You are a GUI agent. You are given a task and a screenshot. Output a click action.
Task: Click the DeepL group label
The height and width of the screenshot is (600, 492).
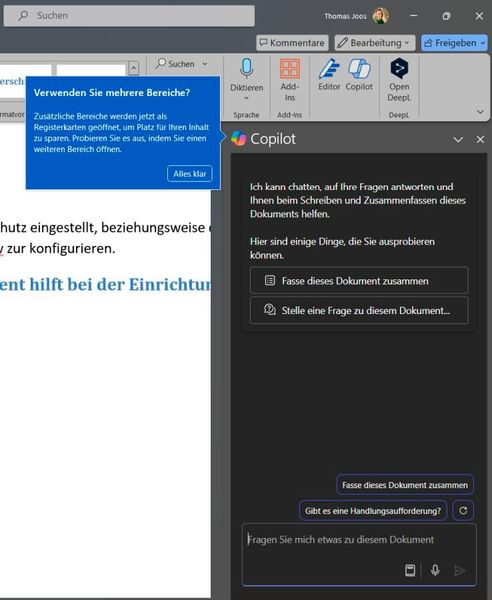pos(399,115)
